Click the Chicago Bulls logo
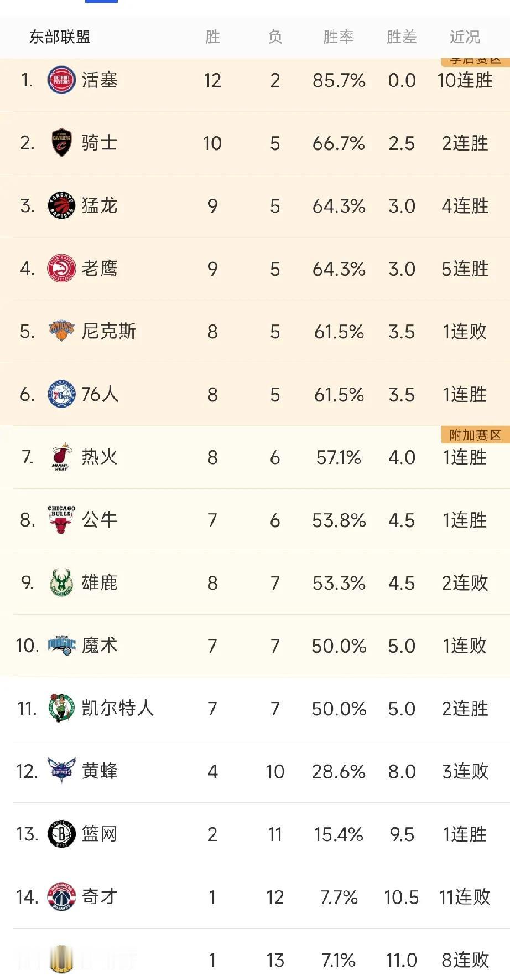510x980 pixels. (x=61, y=520)
